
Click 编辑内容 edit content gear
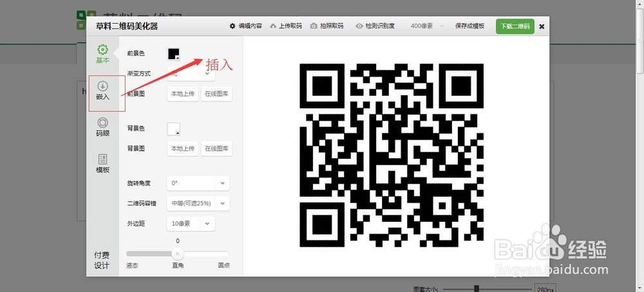(245, 26)
